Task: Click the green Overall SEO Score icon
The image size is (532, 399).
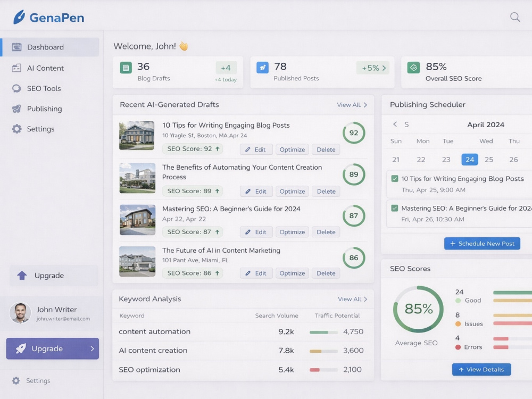Action: [413, 68]
